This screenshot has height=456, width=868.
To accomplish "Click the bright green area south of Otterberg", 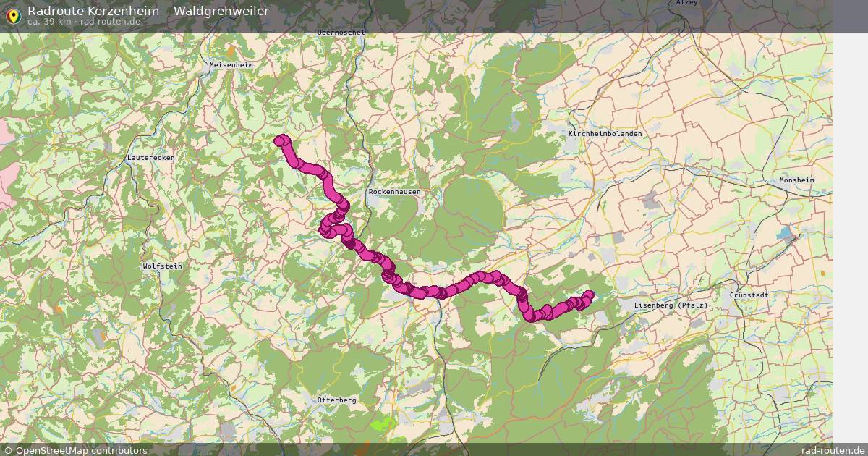I will (x=383, y=423).
